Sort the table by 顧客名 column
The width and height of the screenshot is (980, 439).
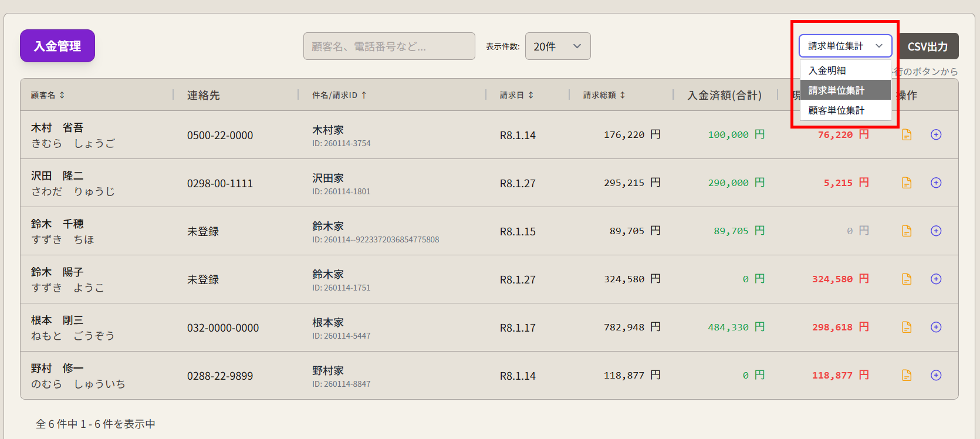click(48, 95)
